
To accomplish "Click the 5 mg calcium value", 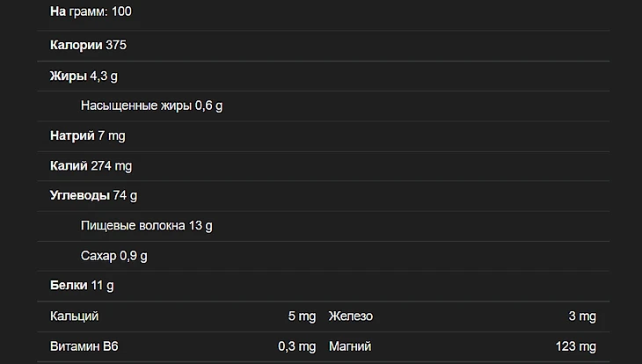I will [302, 317].
